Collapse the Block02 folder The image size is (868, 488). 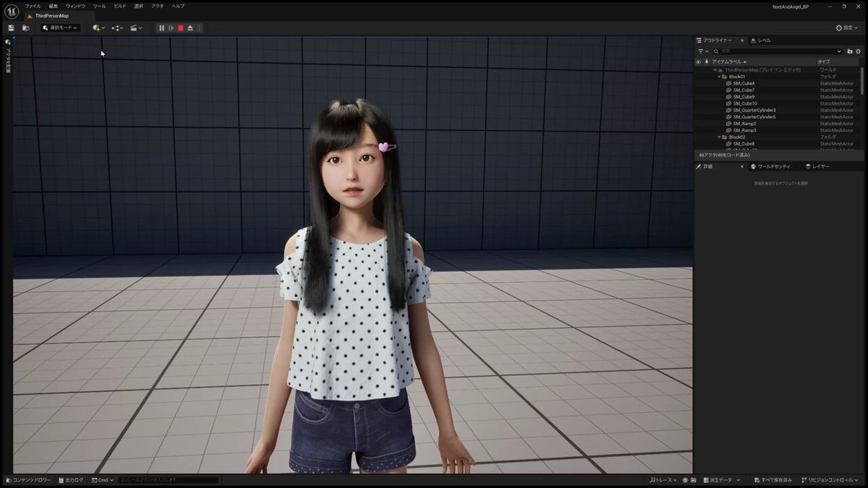[x=720, y=137]
